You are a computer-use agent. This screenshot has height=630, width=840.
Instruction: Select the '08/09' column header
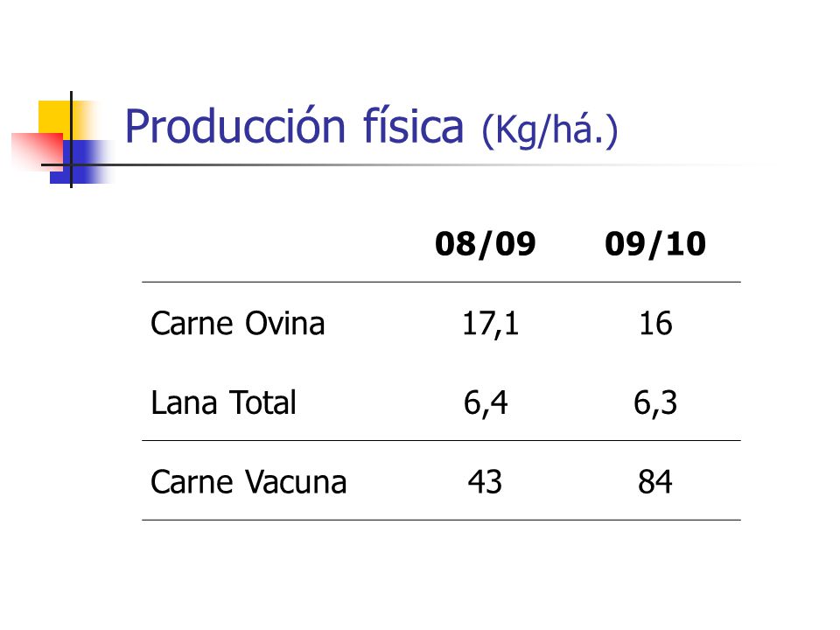(486, 244)
